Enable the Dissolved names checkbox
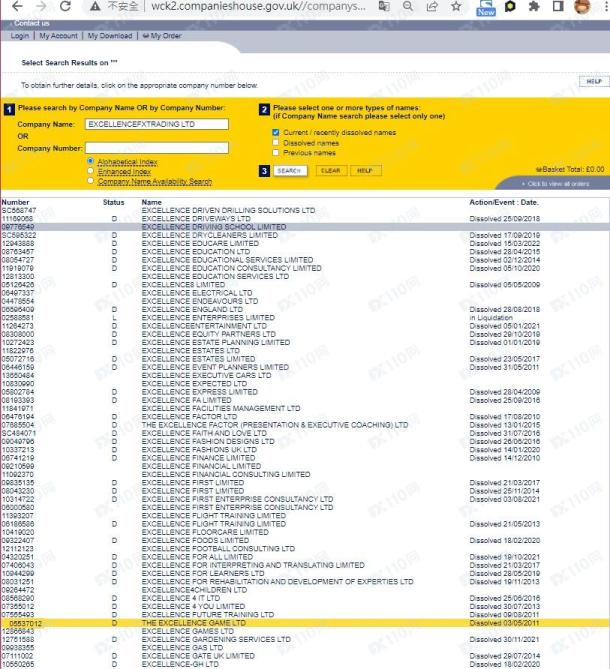The image size is (610, 669). coord(276,143)
